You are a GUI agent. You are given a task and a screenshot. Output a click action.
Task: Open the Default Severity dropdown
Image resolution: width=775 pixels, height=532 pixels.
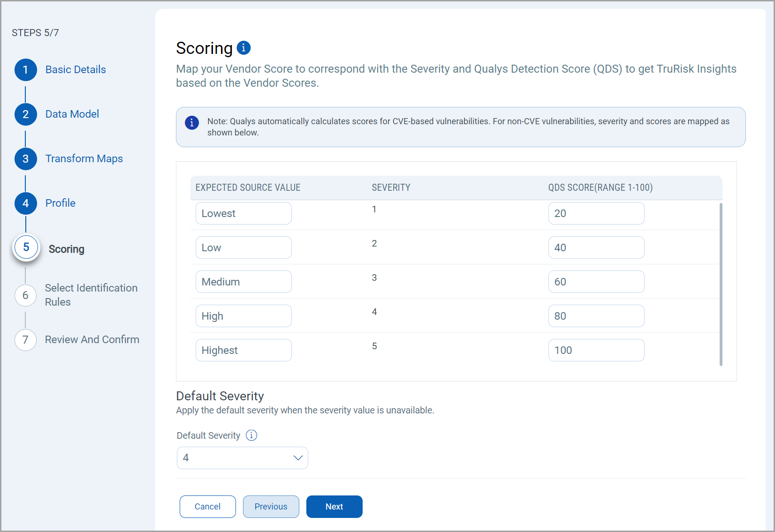[242, 458]
